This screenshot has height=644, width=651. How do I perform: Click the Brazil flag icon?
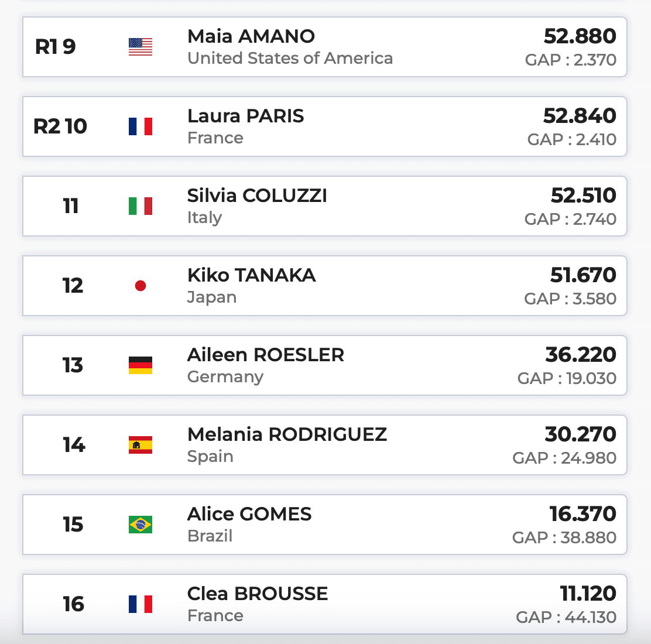(141, 525)
